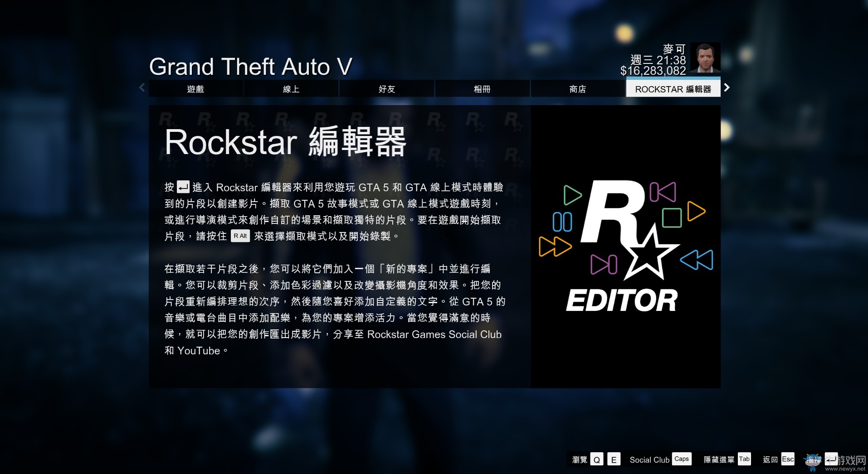Switch to the 線上 tab

tap(291, 89)
